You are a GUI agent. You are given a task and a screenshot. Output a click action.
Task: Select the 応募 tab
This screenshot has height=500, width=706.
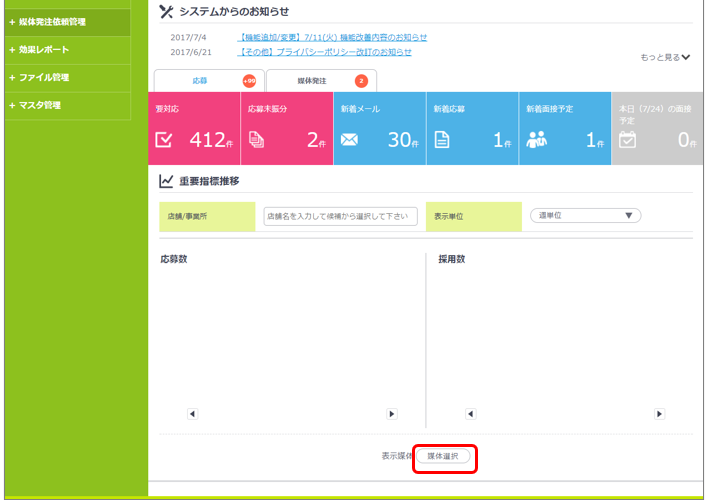[200, 80]
